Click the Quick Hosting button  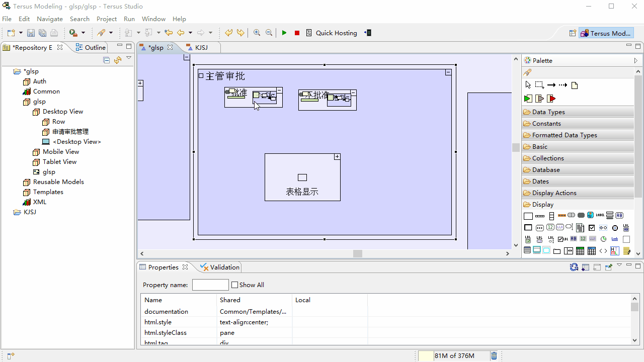(x=336, y=33)
